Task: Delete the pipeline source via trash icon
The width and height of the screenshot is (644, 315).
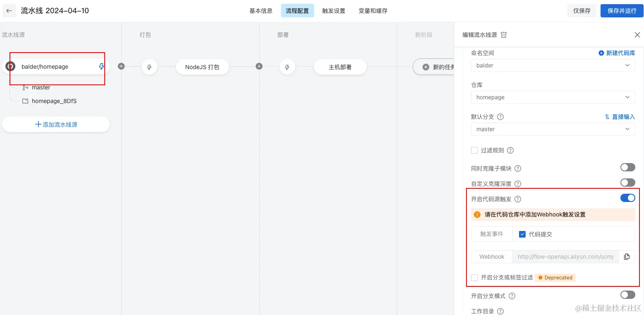Action: pyautogui.click(x=504, y=35)
